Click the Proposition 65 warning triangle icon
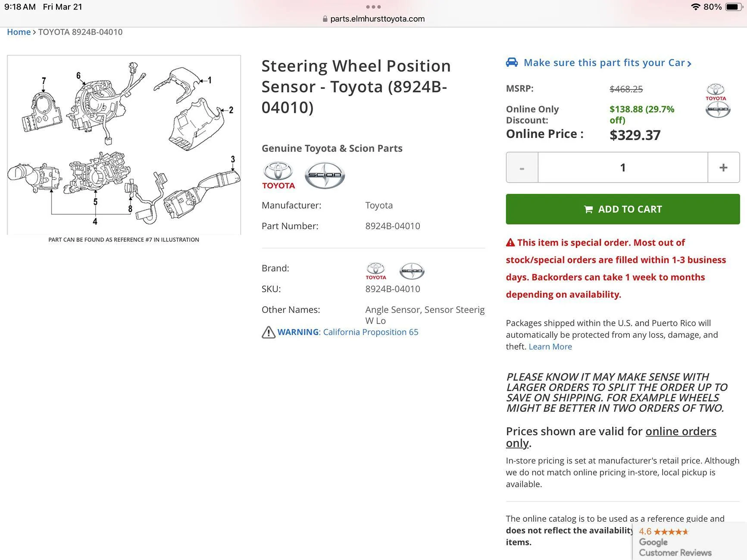Screen dimensions: 747x560 pos(268,332)
